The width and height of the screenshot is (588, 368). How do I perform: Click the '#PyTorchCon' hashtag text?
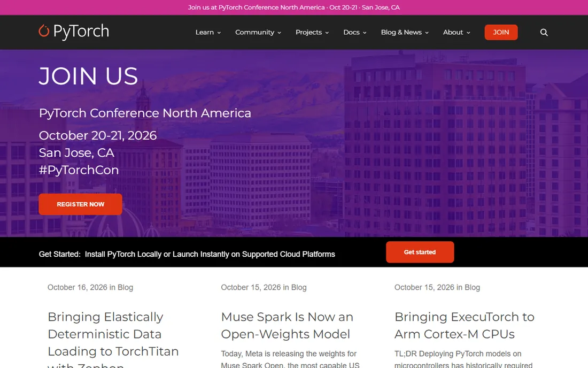click(79, 170)
